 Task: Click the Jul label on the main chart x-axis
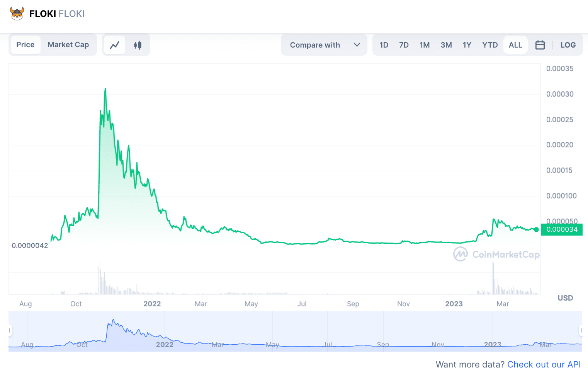coord(302,304)
